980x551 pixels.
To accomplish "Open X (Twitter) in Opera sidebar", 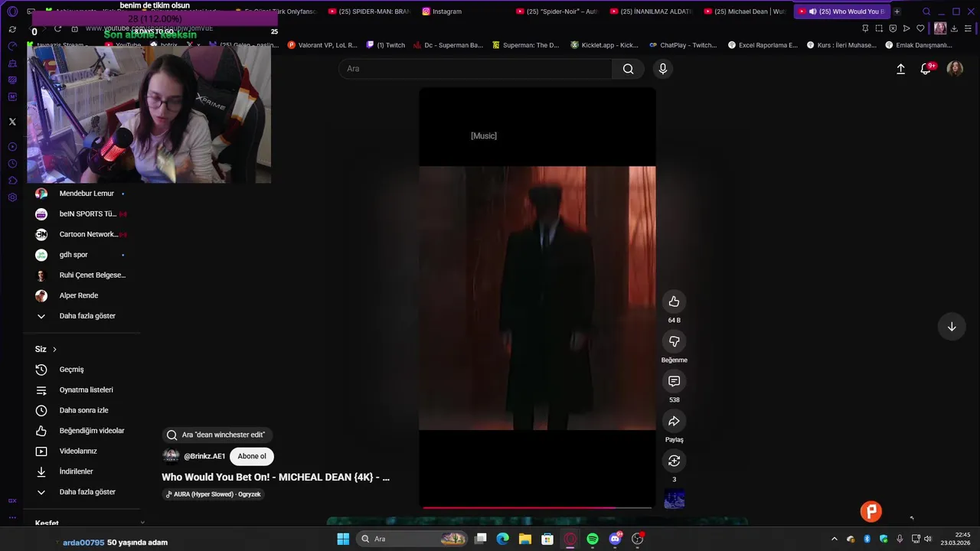I will coord(12,122).
